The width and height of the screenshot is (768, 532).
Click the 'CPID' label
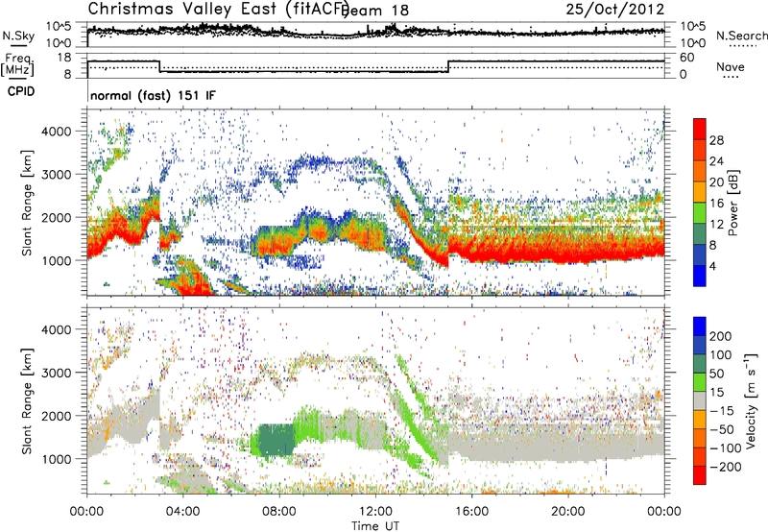point(21,91)
